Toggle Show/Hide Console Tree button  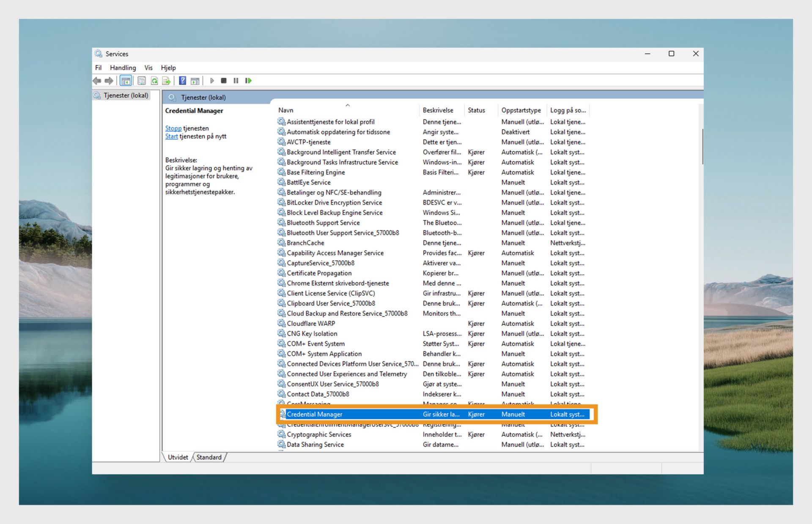pos(126,81)
